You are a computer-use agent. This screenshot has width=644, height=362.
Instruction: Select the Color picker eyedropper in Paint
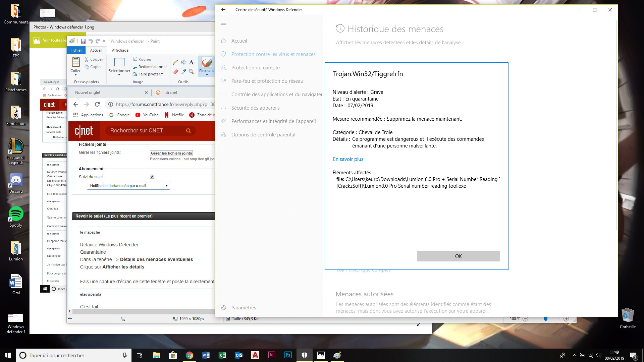pyautogui.click(x=183, y=71)
